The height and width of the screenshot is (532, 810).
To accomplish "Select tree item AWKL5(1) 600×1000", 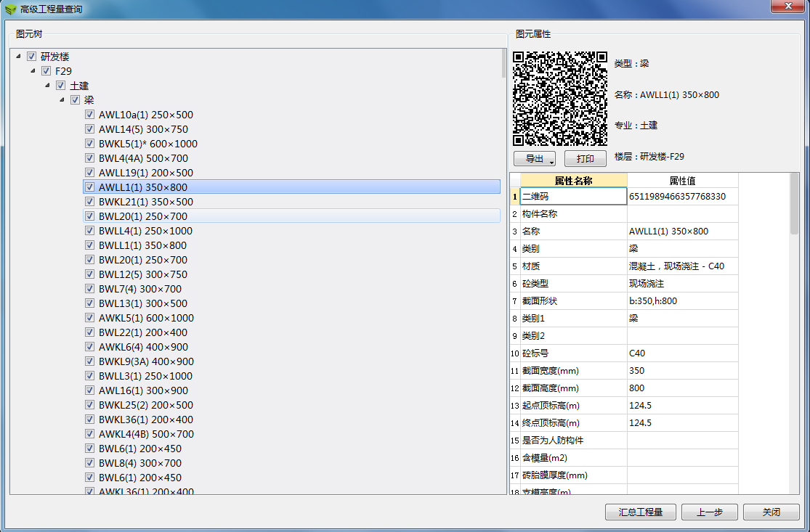I will (x=146, y=318).
